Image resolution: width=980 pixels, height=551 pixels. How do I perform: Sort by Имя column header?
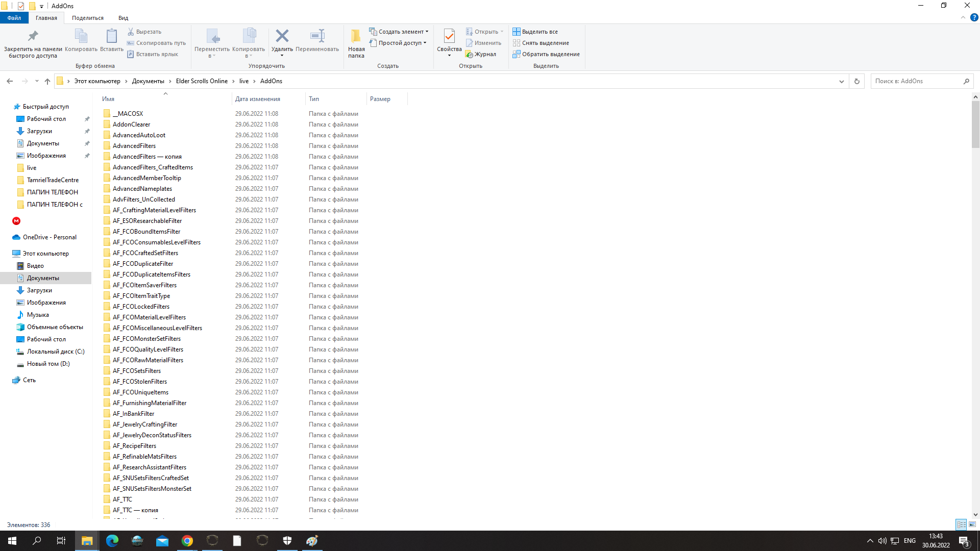point(164,99)
